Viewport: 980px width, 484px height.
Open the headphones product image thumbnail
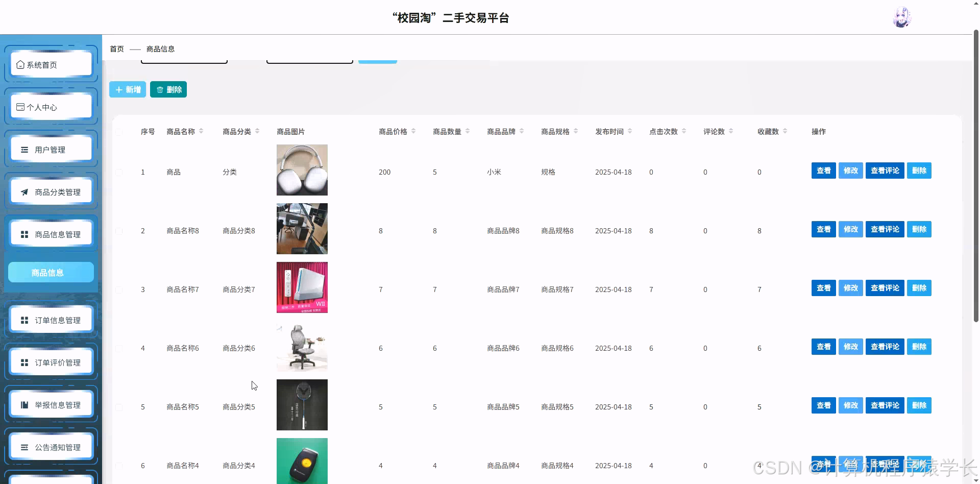302,170
